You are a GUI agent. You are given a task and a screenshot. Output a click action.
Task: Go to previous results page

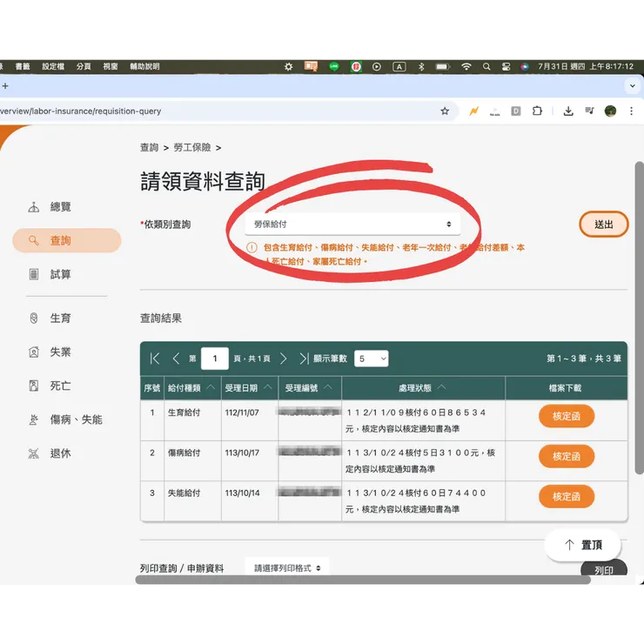[x=176, y=359]
